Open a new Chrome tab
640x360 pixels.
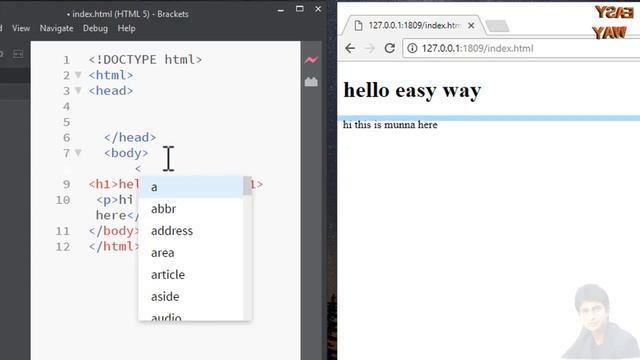click(497, 26)
